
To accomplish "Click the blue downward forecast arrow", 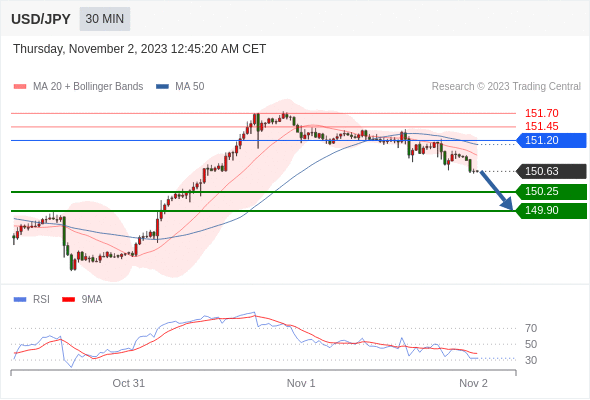I will tap(497, 190).
